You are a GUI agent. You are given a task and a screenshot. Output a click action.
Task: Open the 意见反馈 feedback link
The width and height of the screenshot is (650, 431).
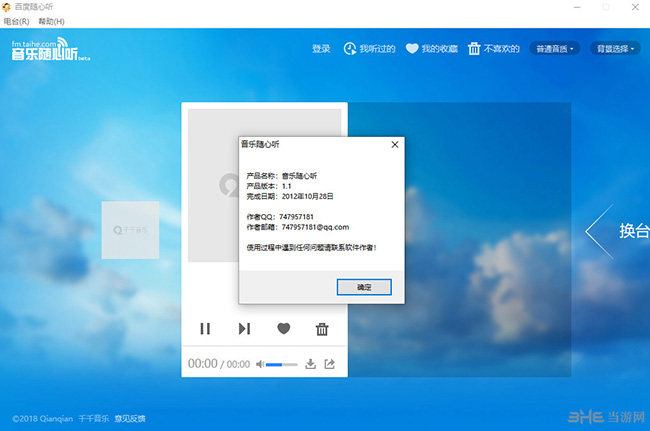[130, 419]
